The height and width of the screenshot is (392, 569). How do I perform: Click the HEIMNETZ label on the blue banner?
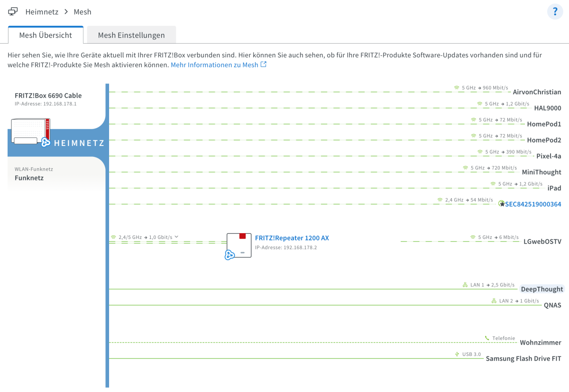point(79,143)
